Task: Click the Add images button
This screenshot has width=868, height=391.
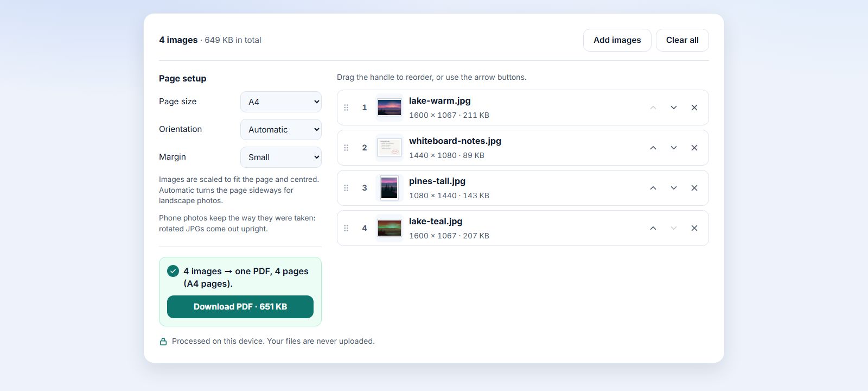Action: [617, 40]
